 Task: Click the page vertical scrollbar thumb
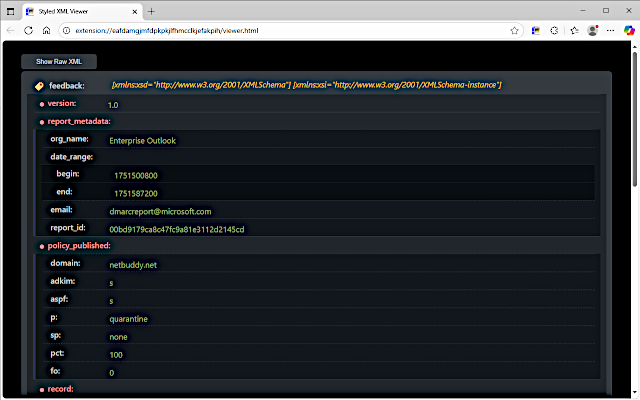tap(635, 118)
